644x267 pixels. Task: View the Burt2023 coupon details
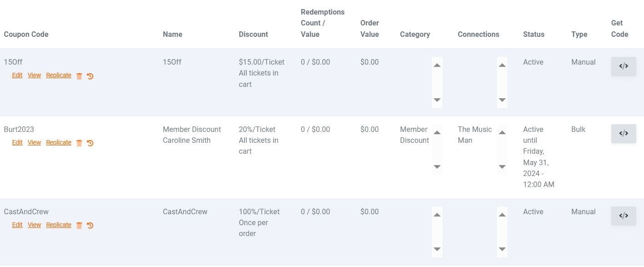point(34,143)
